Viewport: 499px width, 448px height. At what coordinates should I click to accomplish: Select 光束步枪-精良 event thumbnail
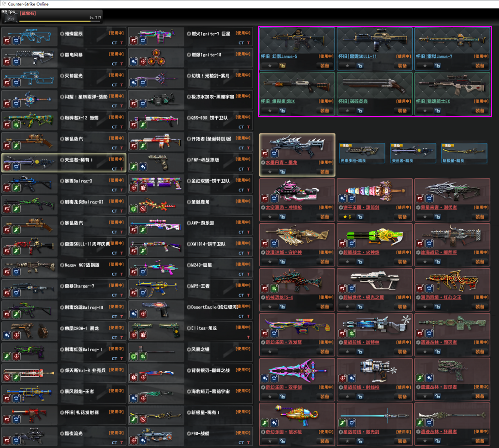362,153
